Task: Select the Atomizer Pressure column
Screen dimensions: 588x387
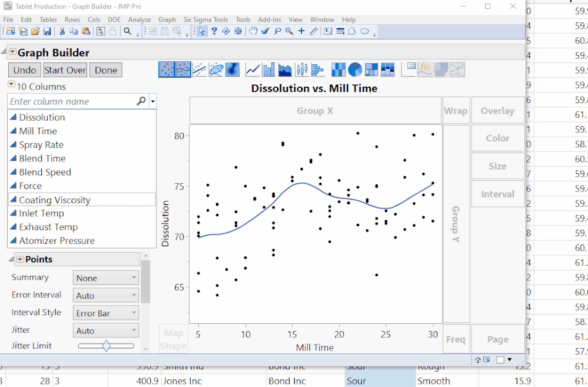Action: click(82, 240)
